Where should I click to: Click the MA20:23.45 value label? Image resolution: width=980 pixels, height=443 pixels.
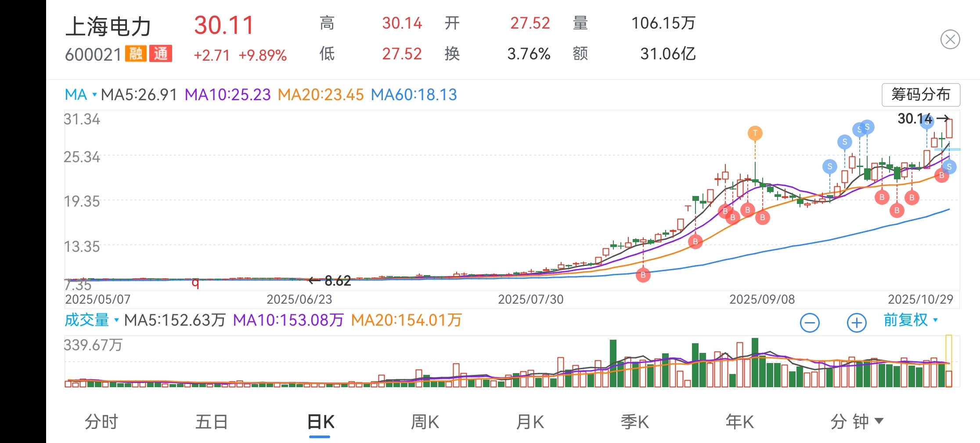(321, 94)
